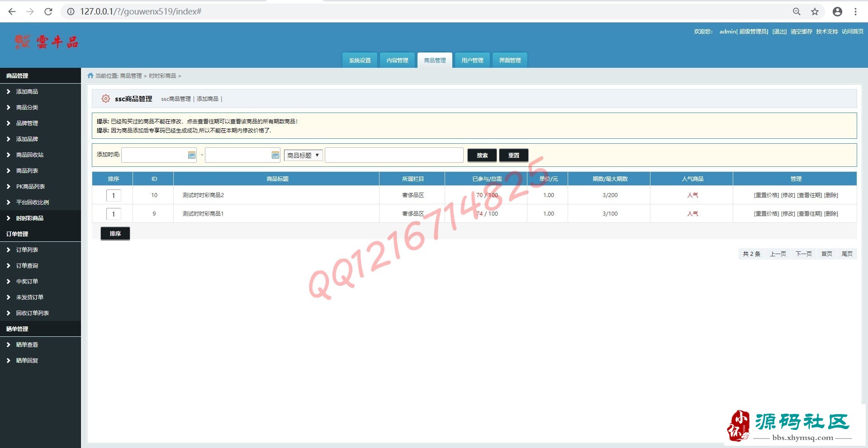
Task: Click the home icon in the breadcrumb
Action: coord(90,75)
